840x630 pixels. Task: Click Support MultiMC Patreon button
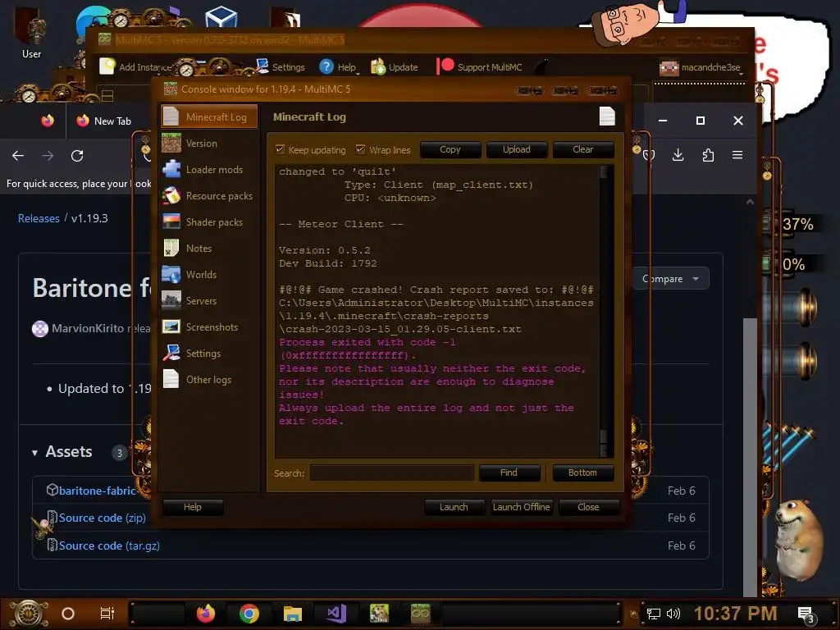click(480, 67)
